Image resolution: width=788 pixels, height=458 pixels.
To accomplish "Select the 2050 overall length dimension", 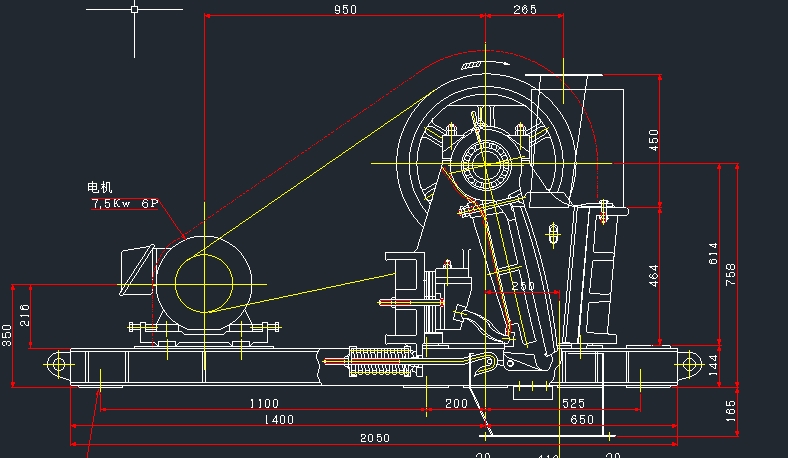I will point(375,438).
